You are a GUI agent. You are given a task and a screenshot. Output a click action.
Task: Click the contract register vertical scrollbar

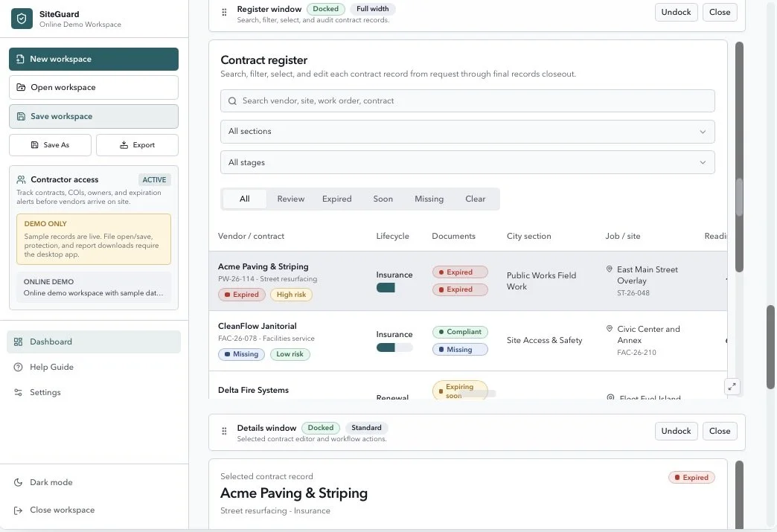(739, 157)
